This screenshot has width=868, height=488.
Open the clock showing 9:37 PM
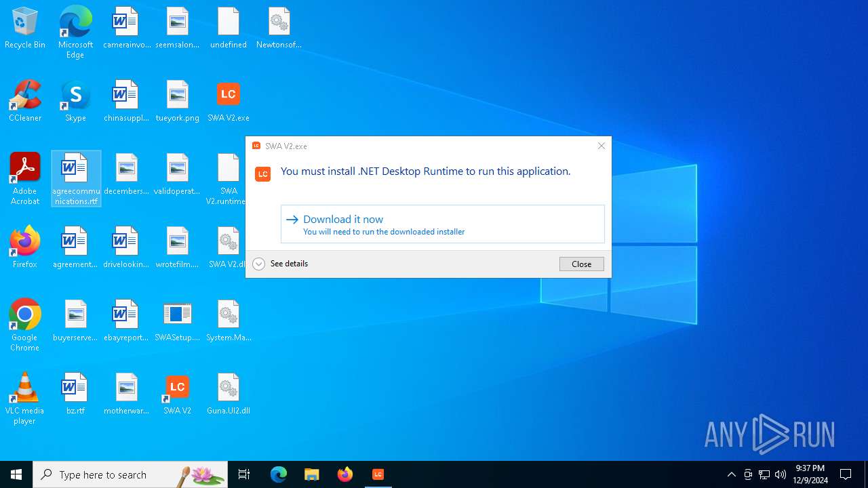810,474
